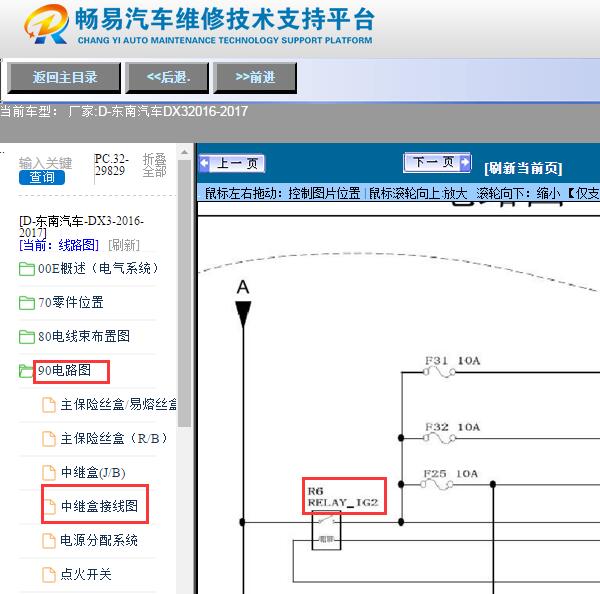Image resolution: width=600 pixels, height=594 pixels.
Task: Open 中继盒(J/B) page
Action: 93,473
